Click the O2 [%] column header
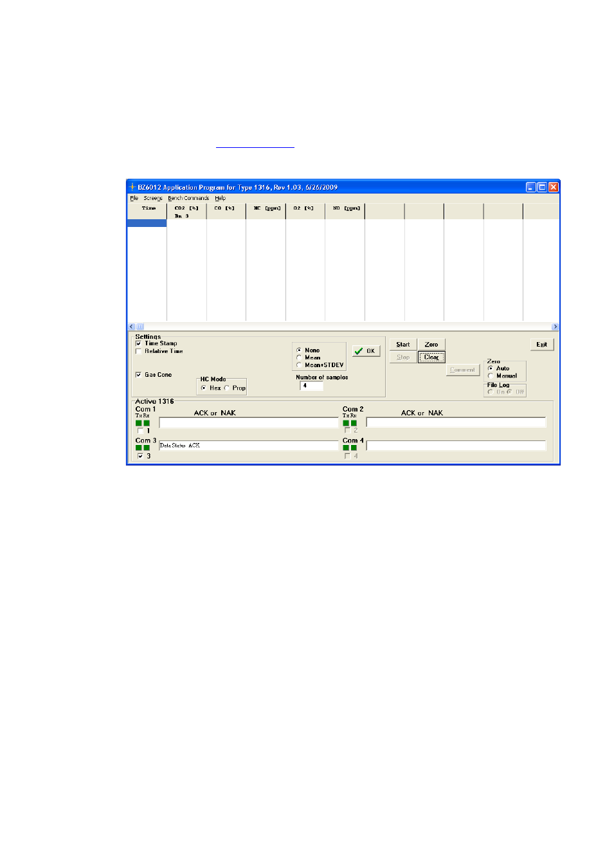 (305, 212)
